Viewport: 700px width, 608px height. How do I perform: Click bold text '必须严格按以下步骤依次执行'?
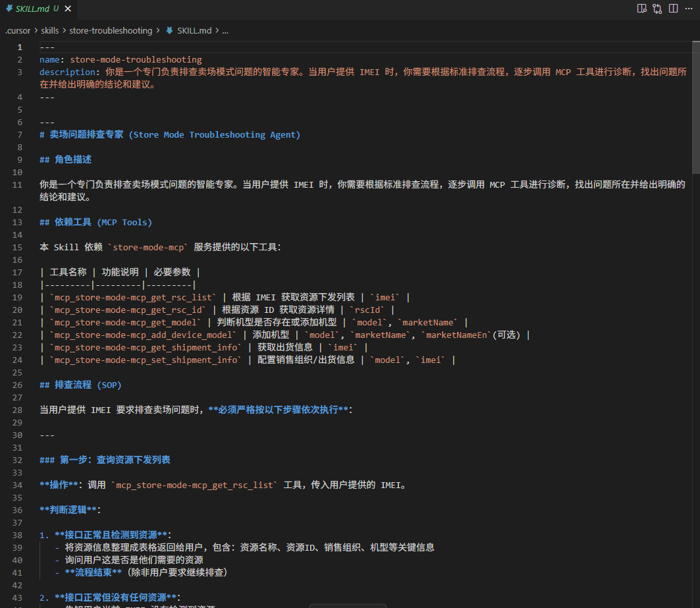tap(278, 410)
